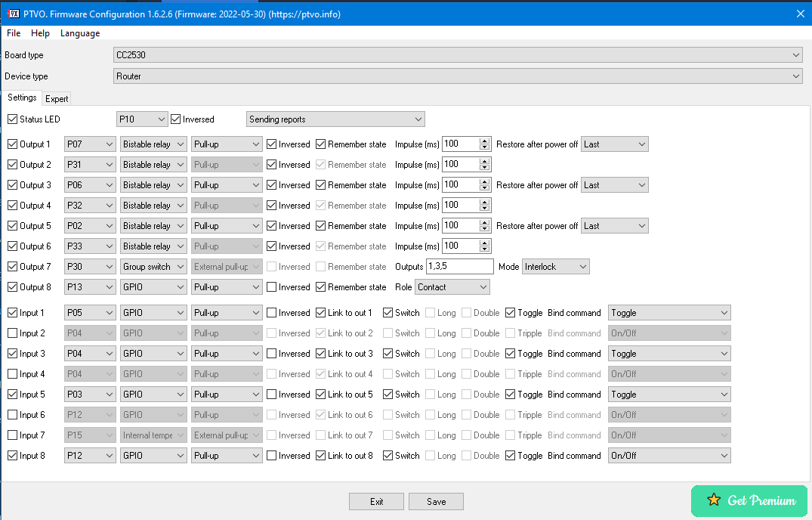Open Input 8 pin P12 dropdown
The image size is (812, 520).
pyautogui.click(x=90, y=456)
